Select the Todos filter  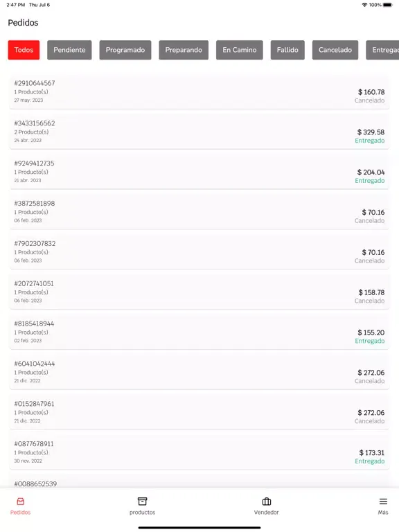point(24,50)
